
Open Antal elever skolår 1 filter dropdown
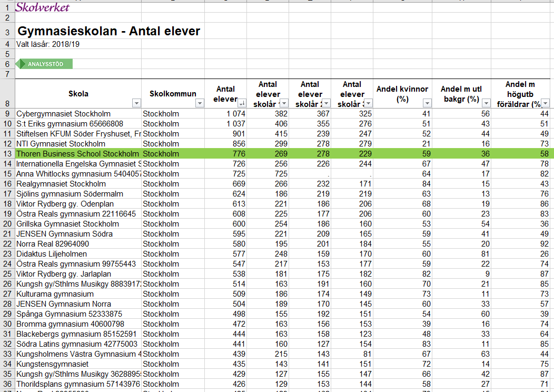284,103
